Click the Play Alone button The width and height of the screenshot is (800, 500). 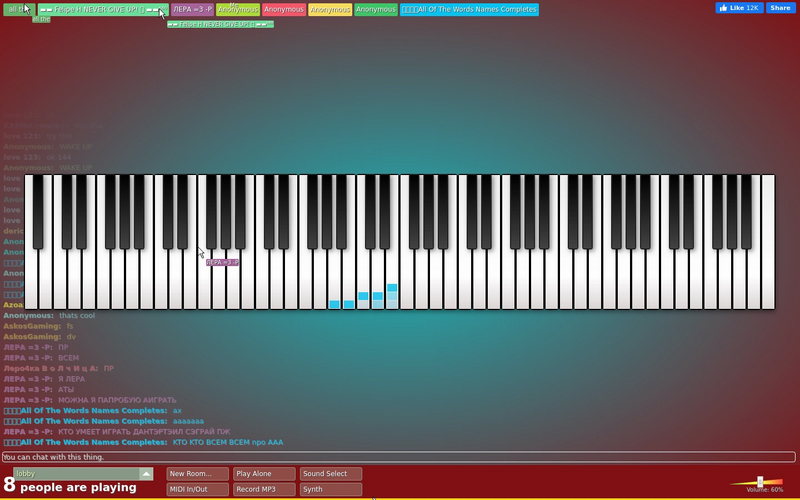[x=264, y=473]
